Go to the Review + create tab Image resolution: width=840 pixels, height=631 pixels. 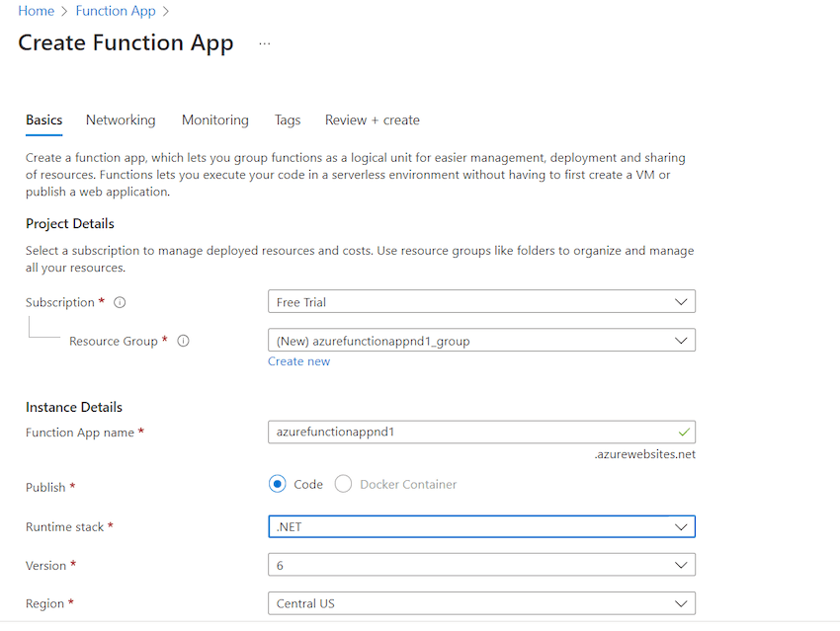pos(373,119)
